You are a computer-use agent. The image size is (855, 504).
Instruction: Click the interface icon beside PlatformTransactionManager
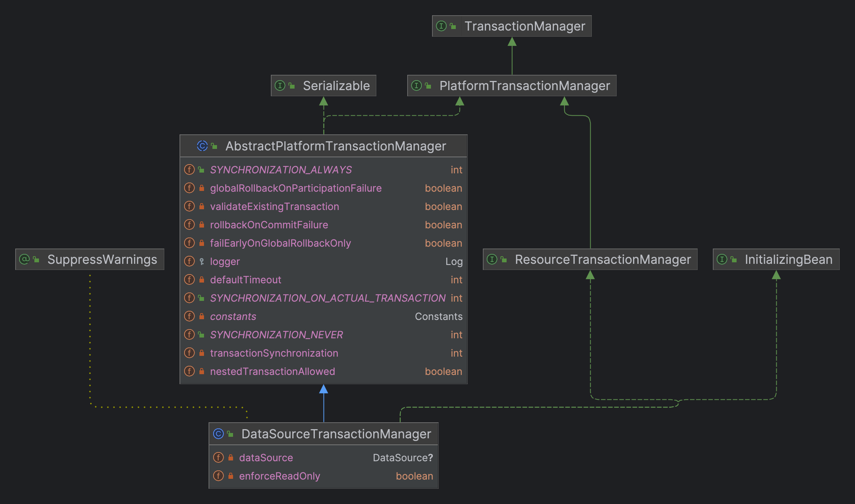(x=416, y=86)
